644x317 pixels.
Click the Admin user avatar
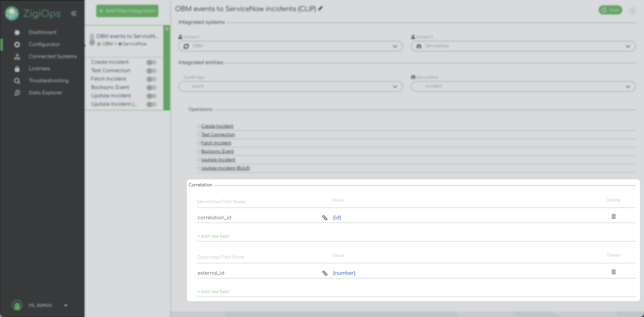(x=17, y=305)
